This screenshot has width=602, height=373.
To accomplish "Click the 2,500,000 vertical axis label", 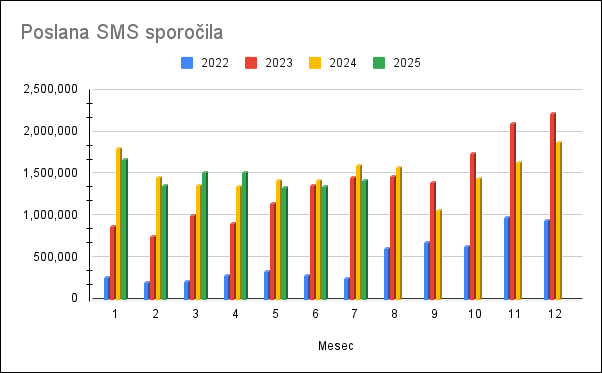I will (x=51, y=89).
